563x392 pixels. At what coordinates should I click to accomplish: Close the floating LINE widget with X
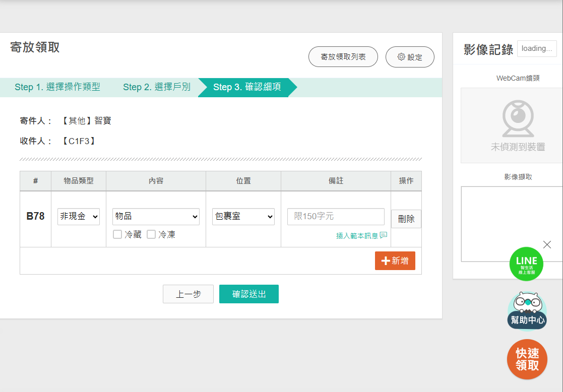tap(547, 244)
